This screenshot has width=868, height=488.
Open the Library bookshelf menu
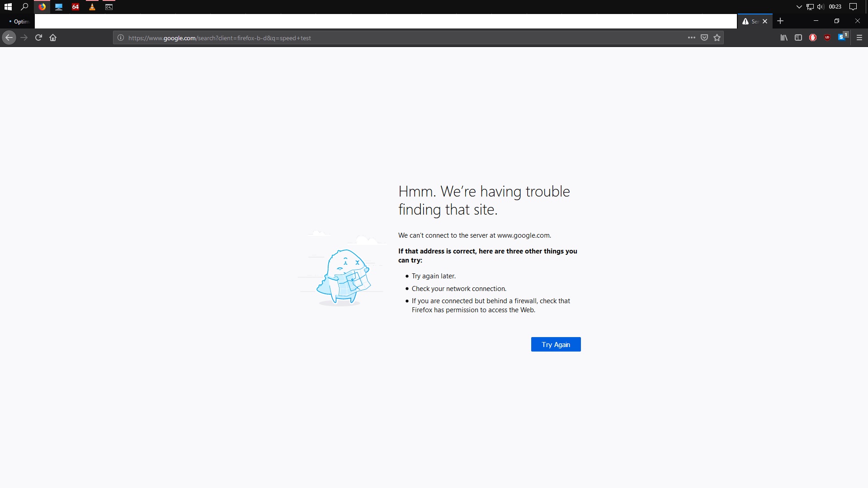point(784,38)
